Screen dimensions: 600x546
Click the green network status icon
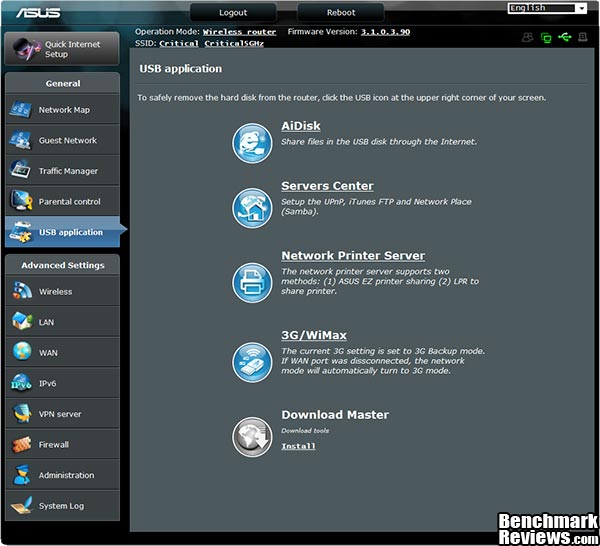[546, 37]
